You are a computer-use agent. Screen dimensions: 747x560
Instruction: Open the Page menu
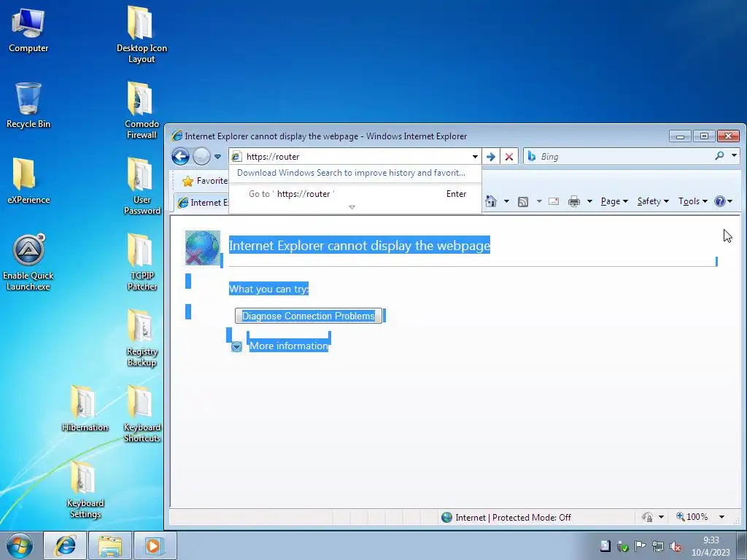click(x=614, y=201)
